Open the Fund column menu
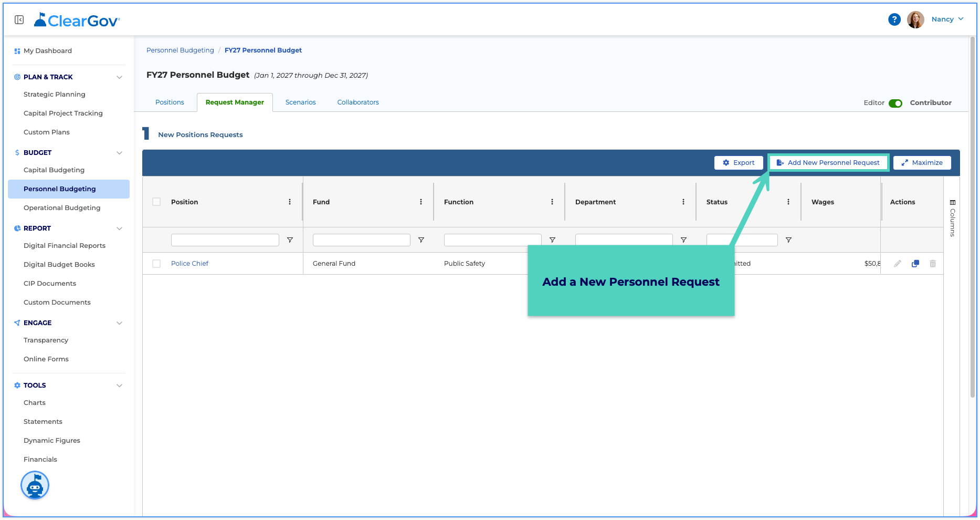This screenshot has height=520, width=980. pyautogui.click(x=421, y=202)
